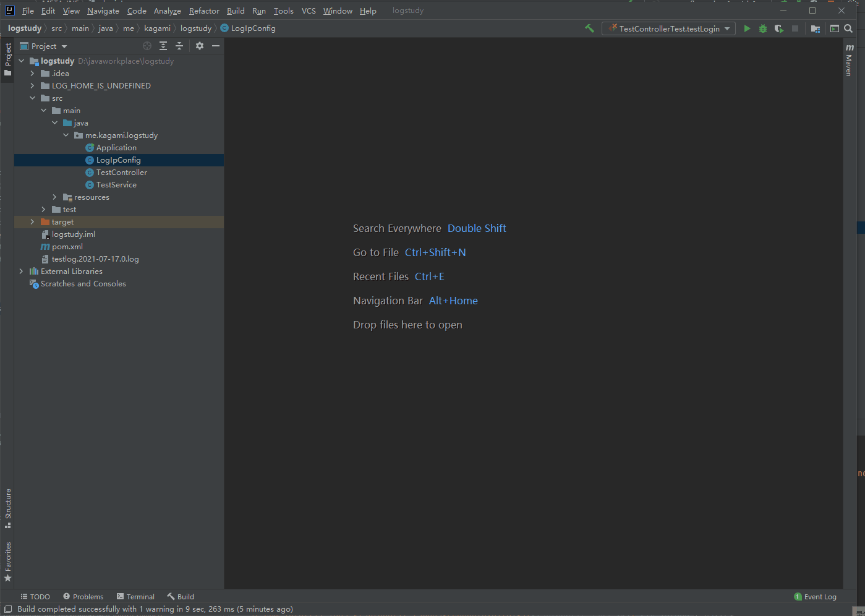Viewport: 865px width, 616px height.
Task: Toggle the Favorites tool window stripe button
Action: (x=7, y=560)
